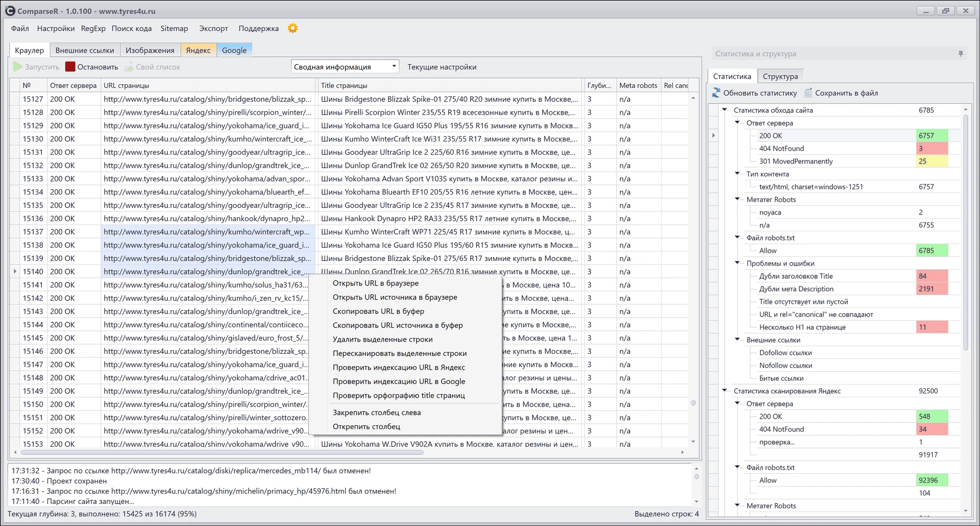Switch to the Яндекс tab
Viewport: 980px width, 526px height.
(x=198, y=50)
